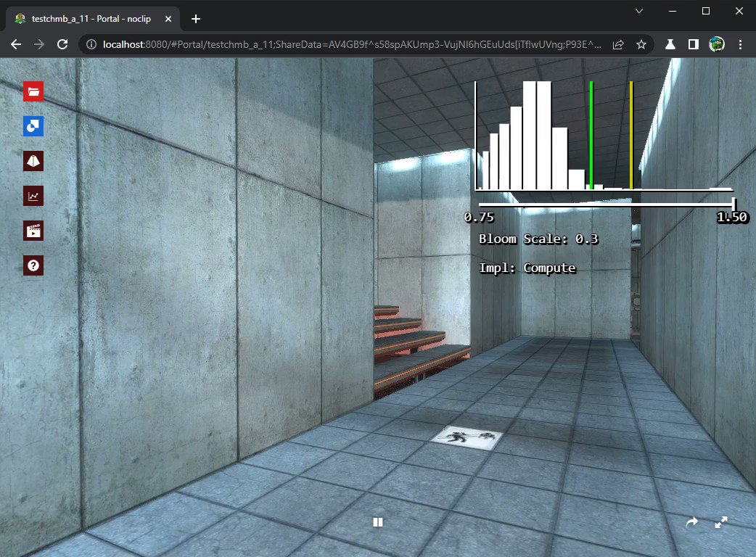Screen dimensions: 756x557
Task: Open the video capture panel
Action: (x=33, y=230)
